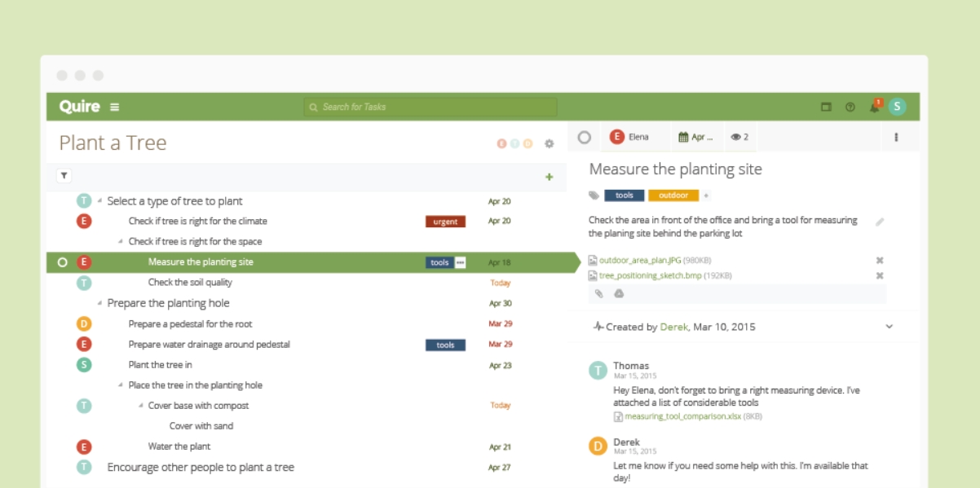Click the S avatar on Plant the tree in row
This screenshot has width=980, height=488.
pyautogui.click(x=84, y=365)
